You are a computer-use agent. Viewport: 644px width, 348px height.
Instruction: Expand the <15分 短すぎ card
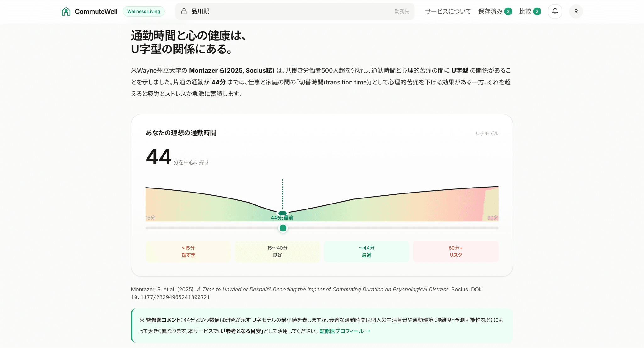(188, 252)
